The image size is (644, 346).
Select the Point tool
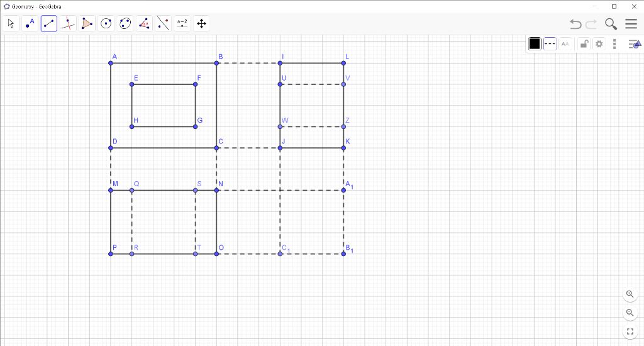[x=30, y=23]
